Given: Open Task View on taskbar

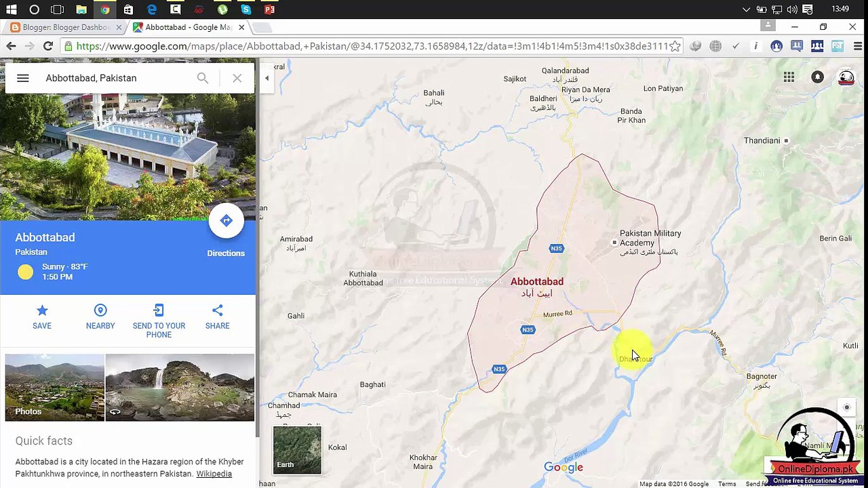Looking at the screenshot, I should 58,9.
